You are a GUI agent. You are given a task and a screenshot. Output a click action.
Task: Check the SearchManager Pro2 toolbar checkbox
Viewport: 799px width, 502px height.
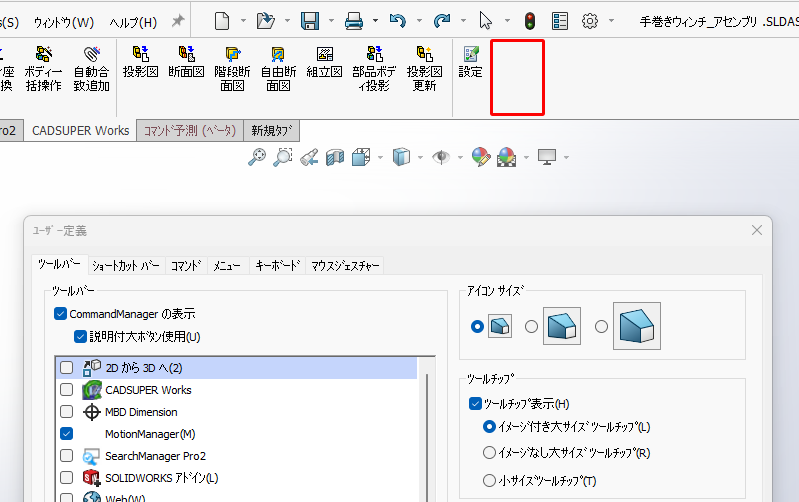point(66,455)
